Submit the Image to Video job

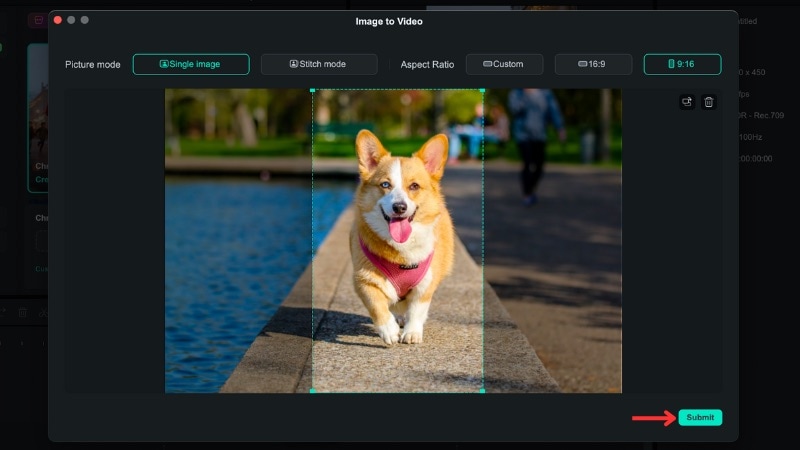point(700,417)
